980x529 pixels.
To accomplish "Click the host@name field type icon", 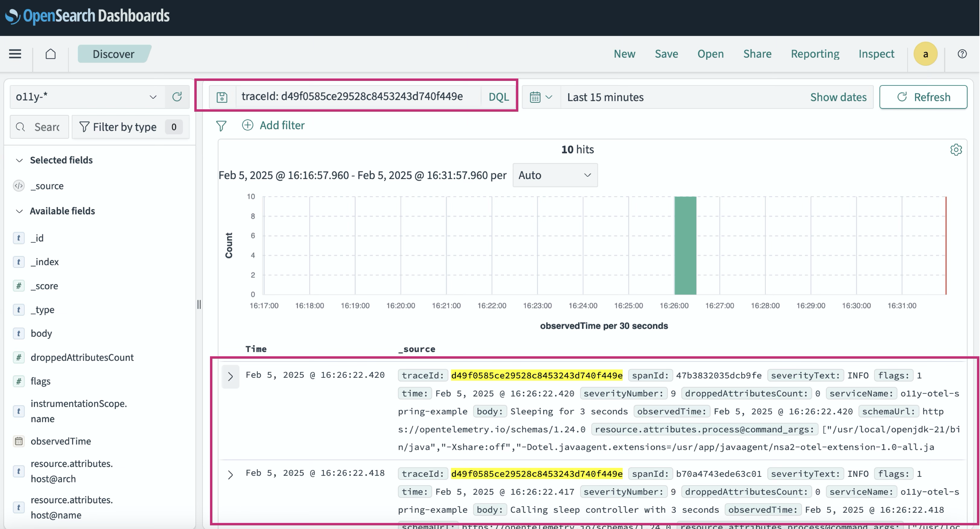I will tap(19, 507).
